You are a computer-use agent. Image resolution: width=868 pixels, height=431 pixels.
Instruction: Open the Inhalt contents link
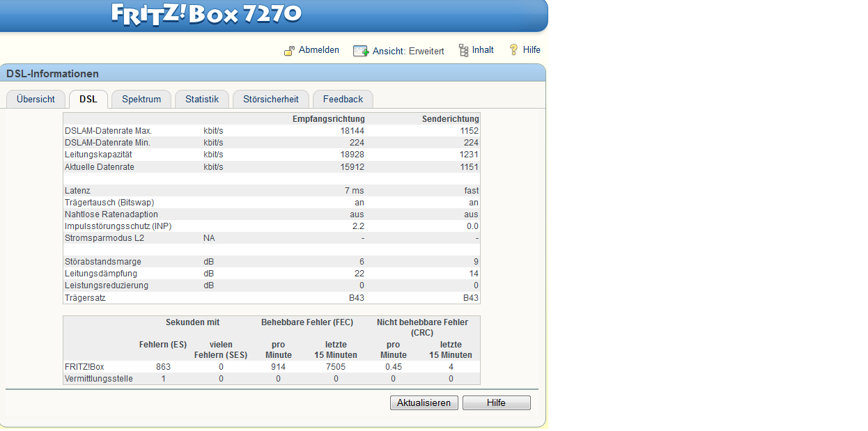[483, 50]
